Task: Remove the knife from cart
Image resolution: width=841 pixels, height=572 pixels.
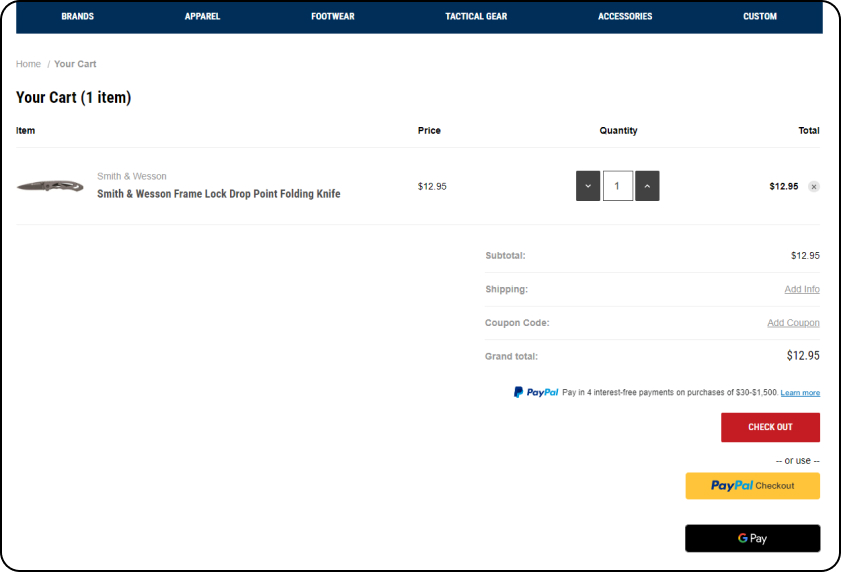Action: tap(814, 187)
